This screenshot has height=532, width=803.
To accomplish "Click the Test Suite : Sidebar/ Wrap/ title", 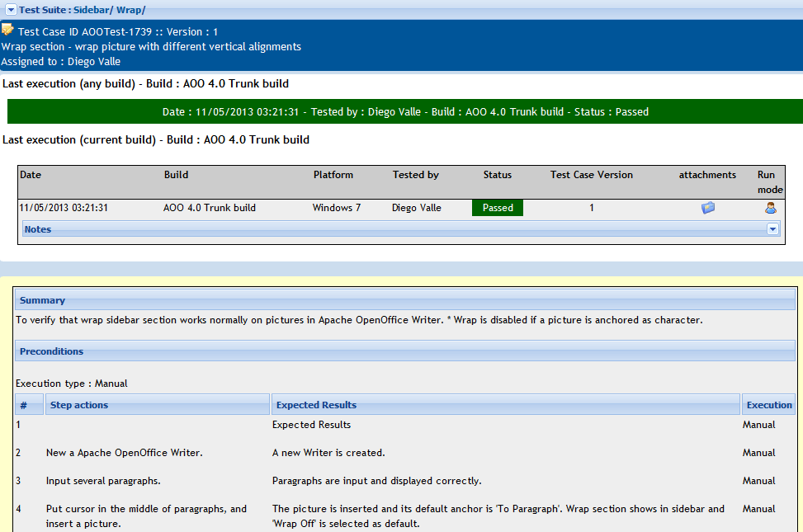I will click(x=83, y=10).
